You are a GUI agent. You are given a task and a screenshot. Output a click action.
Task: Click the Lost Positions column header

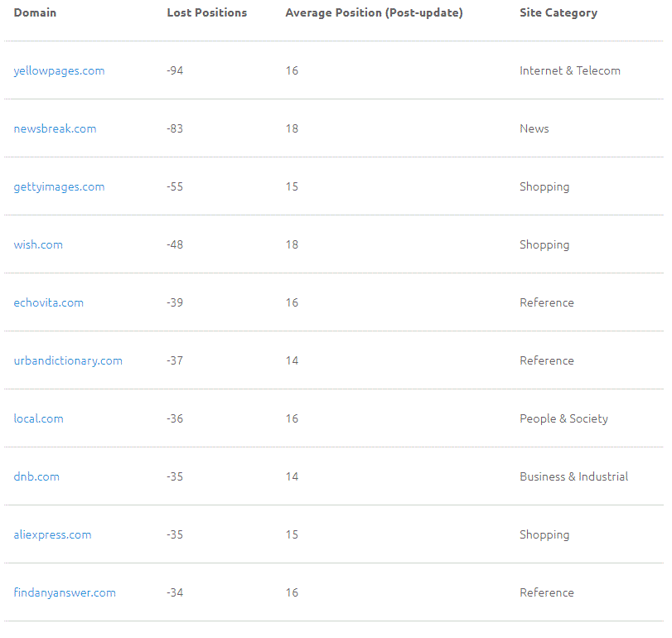[206, 12]
